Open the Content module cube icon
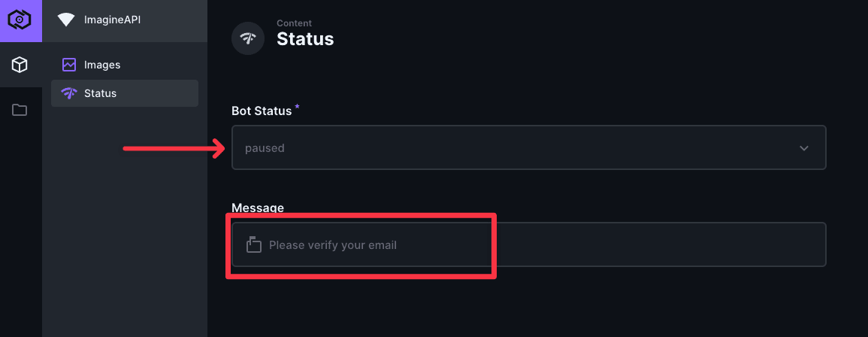Screen dimensions: 868x337 tap(20, 65)
